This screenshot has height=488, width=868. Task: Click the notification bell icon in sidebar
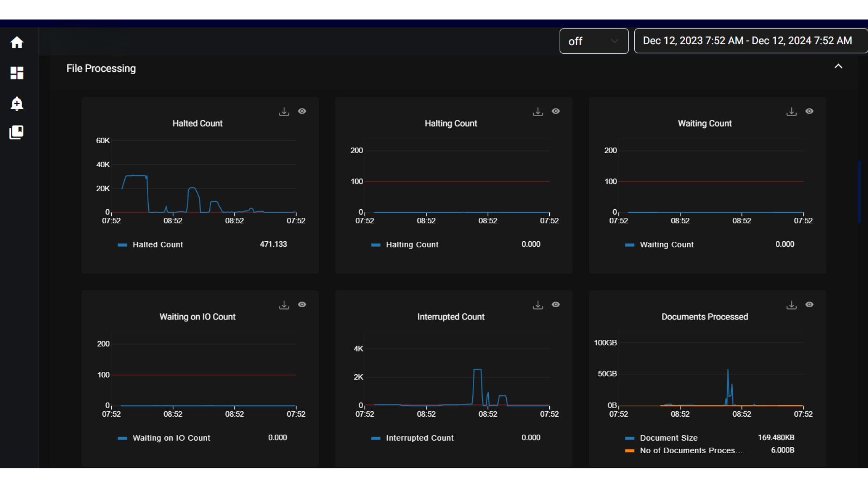click(x=17, y=103)
